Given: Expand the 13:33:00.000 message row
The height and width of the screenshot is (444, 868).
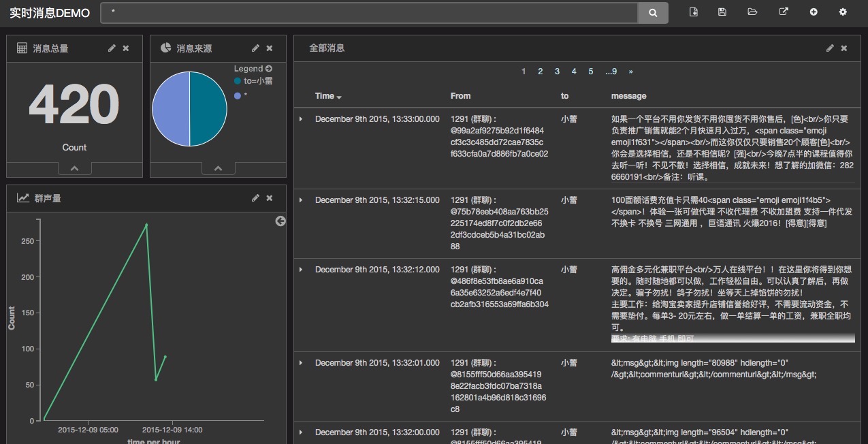Looking at the screenshot, I should [301, 119].
